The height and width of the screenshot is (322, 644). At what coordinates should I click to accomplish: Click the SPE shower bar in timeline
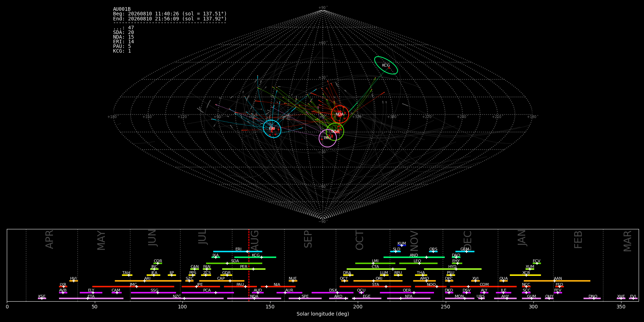click(305, 298)
